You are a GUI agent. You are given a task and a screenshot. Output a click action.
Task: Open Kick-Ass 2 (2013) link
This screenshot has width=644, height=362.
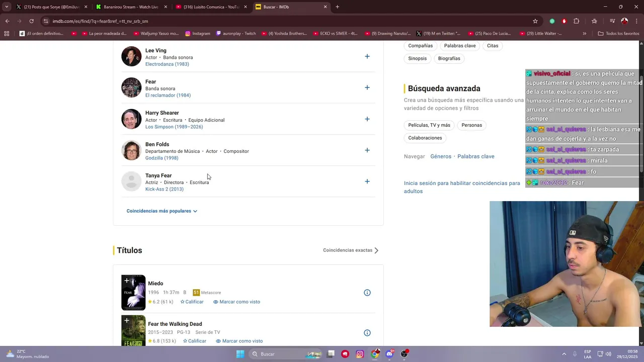165,189
